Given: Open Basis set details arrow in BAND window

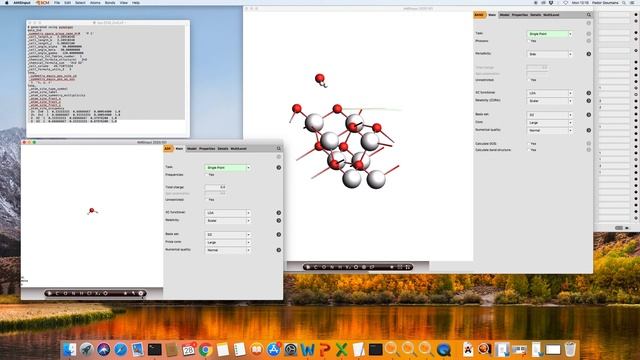Looking at the screenshot, I should click(589, 115).
